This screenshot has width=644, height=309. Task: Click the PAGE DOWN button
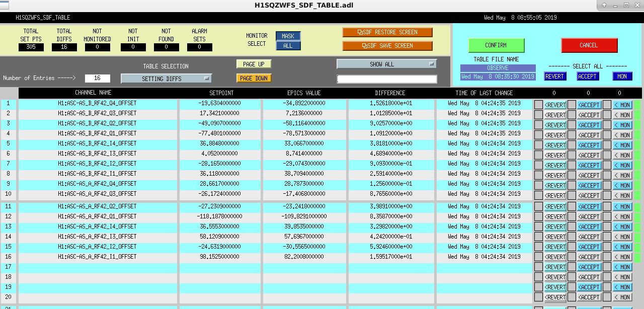click(x=254, y=79)
